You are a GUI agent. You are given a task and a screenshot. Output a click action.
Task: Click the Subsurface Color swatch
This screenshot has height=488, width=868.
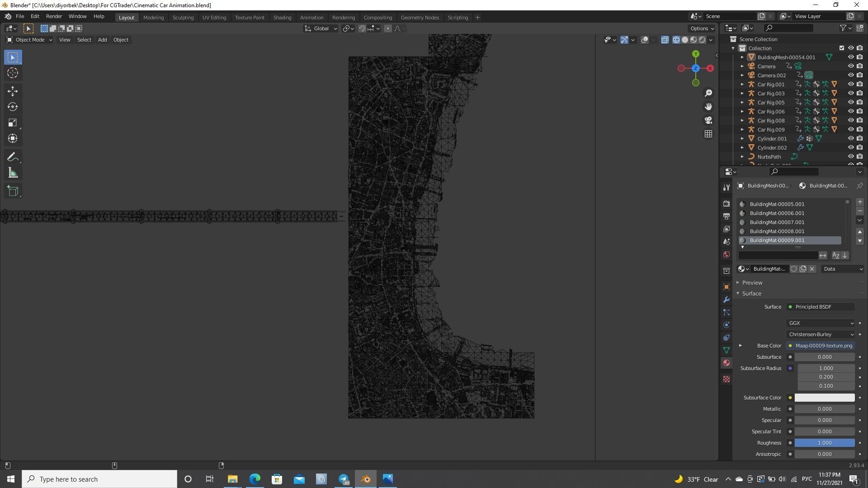(x=824, y=398)
